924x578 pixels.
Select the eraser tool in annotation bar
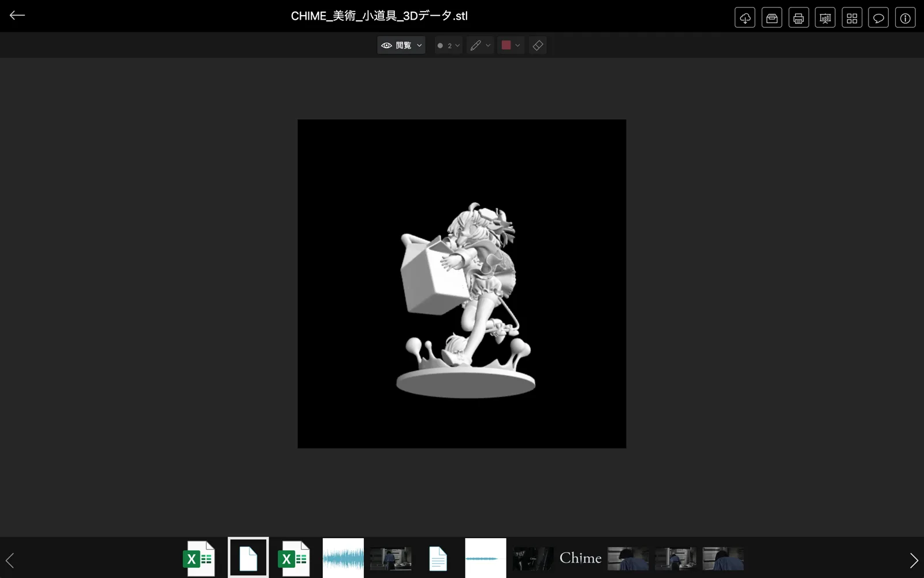coord(538,45)
